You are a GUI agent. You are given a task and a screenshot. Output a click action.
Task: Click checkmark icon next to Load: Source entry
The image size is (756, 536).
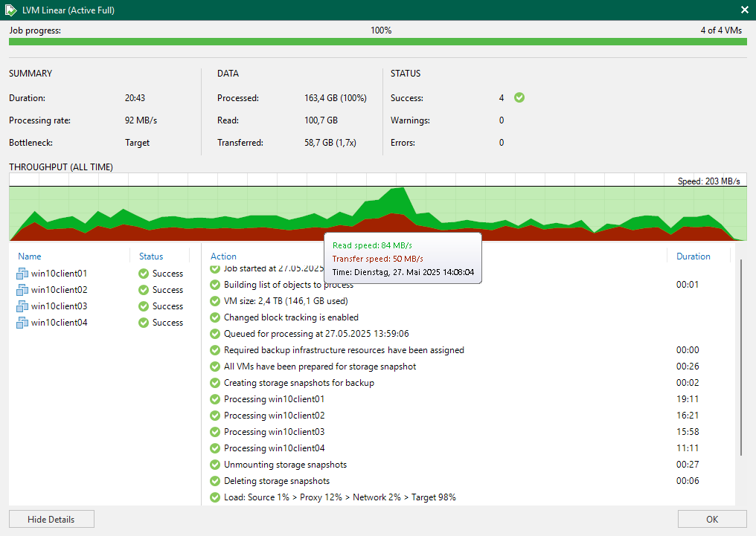(x=215, y=497)
